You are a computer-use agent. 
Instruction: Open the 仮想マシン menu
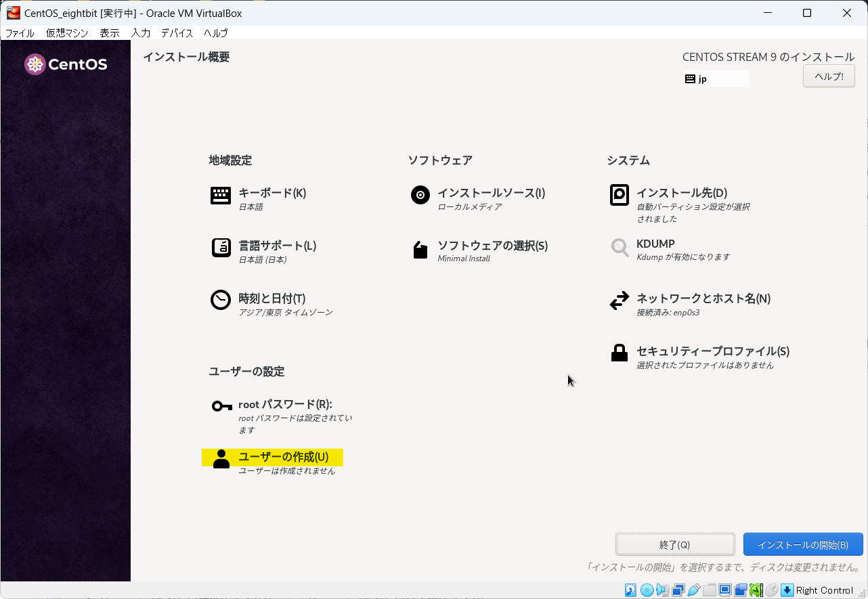point(67,32)
